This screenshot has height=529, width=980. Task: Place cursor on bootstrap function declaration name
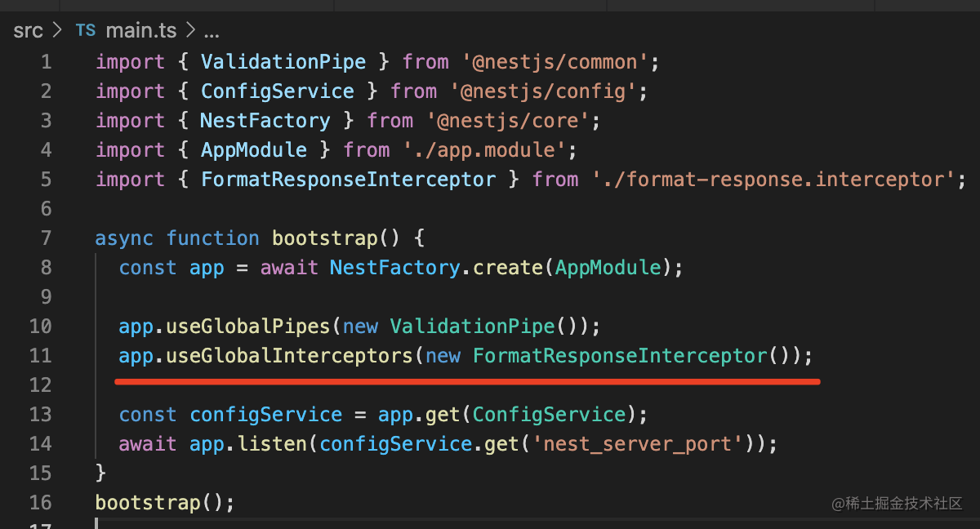tap(324, 238)
